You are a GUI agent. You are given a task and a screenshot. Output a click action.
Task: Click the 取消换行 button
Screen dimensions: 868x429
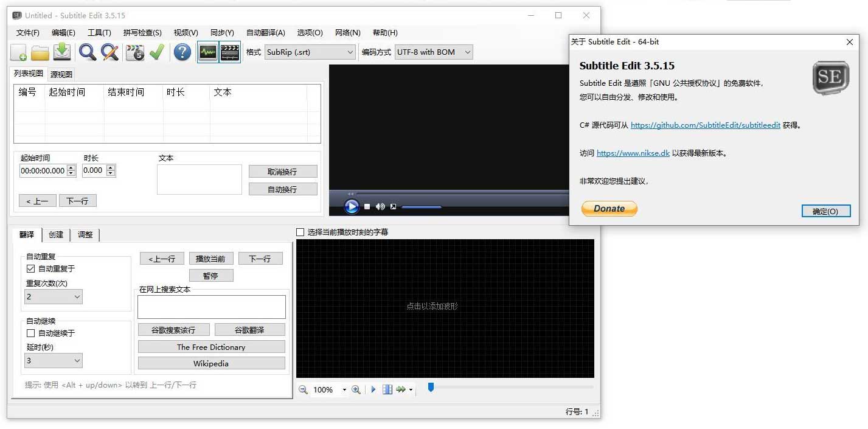tap(283, 172)
